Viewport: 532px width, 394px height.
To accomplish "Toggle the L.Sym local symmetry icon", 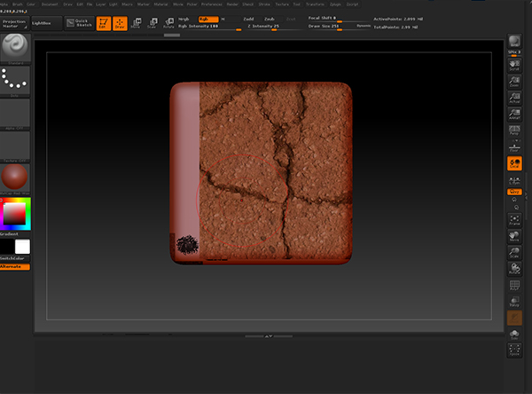I will tap(514, 180).
